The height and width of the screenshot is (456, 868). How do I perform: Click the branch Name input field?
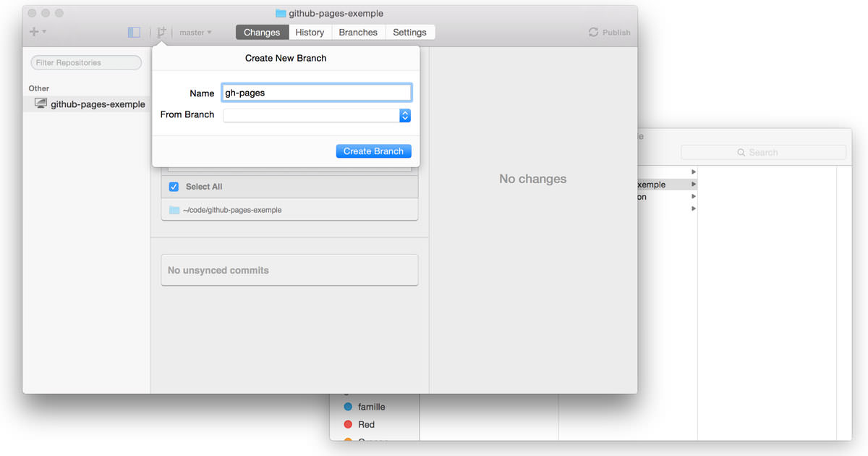pos(317,93)
